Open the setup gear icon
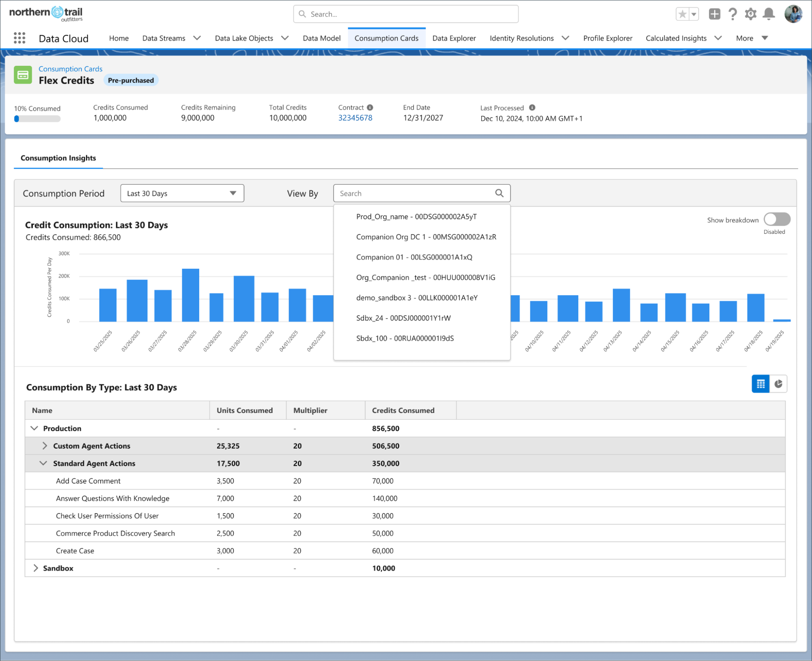The width and height of the screenshot is (812, 661). [750, 14]
